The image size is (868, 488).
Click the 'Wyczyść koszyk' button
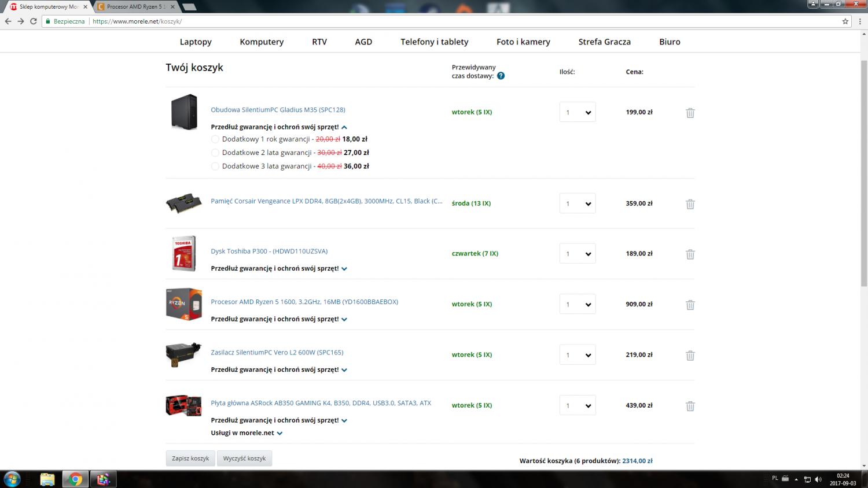[x=244, y=459]
